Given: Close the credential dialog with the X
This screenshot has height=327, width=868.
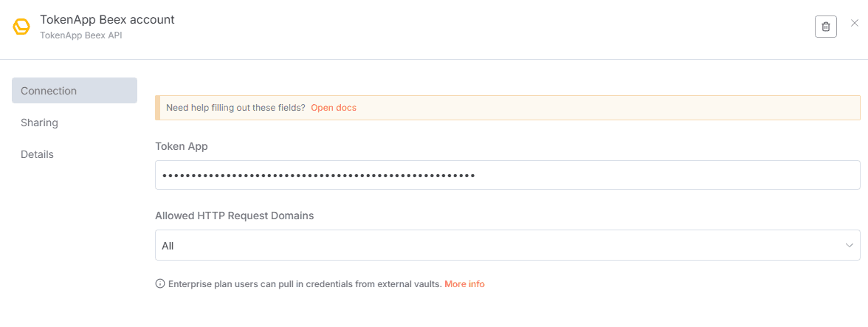Looking at the screenshot, I should tap(855, 24).
